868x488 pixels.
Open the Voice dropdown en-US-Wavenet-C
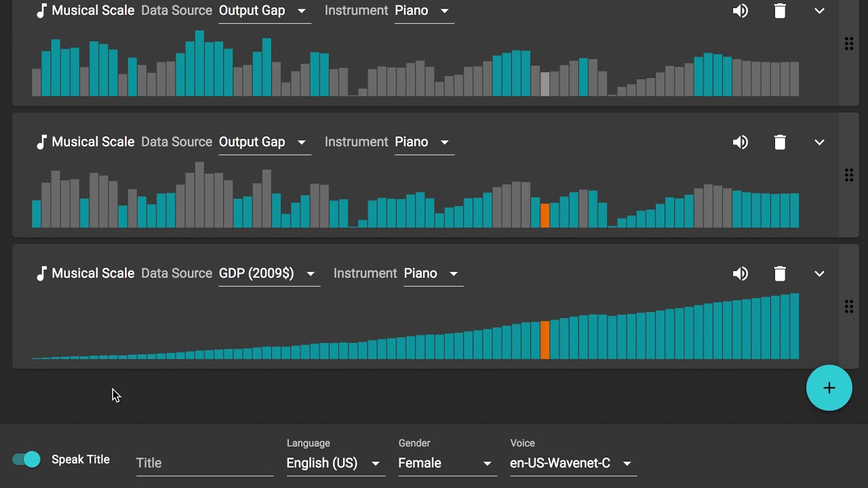[572, 464]
